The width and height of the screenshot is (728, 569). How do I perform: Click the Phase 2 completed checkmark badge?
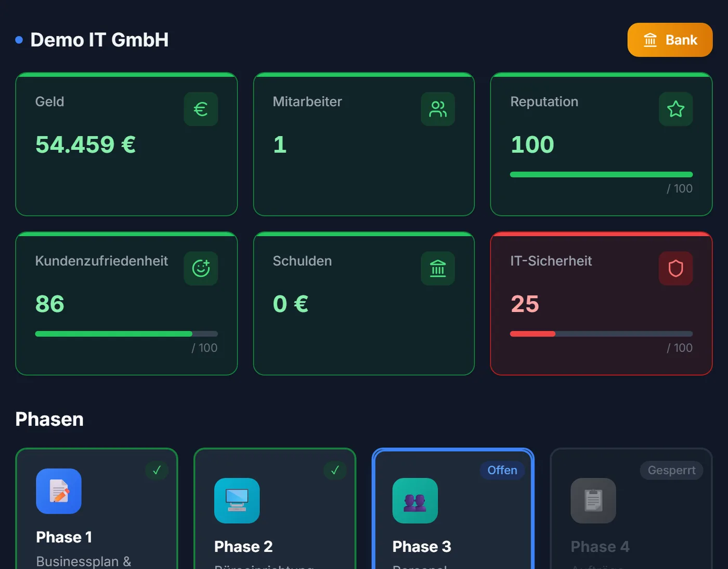pos(335,470)
